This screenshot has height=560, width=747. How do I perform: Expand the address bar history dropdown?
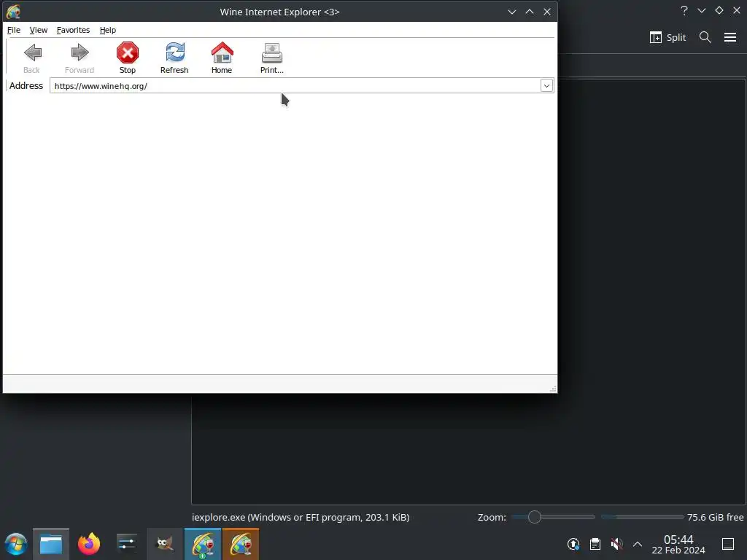(x=546, y=86)
